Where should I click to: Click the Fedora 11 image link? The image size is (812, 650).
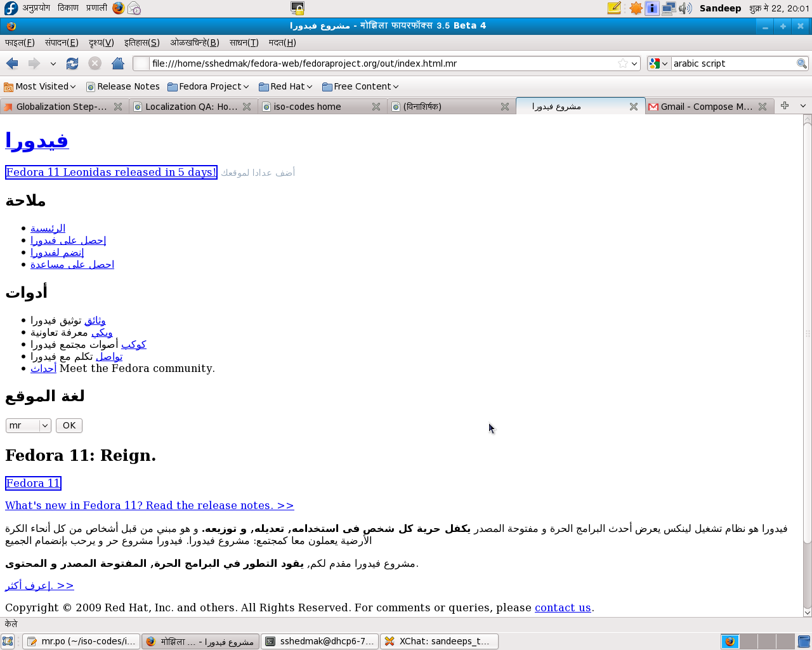click(x=33, y=483)
